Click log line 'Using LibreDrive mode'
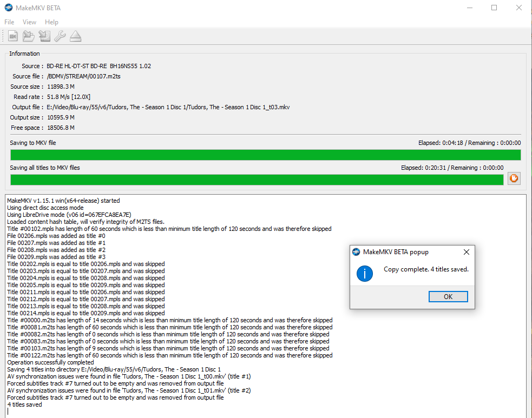Screen dimensions: 532x418 click(x=69, y=215)
